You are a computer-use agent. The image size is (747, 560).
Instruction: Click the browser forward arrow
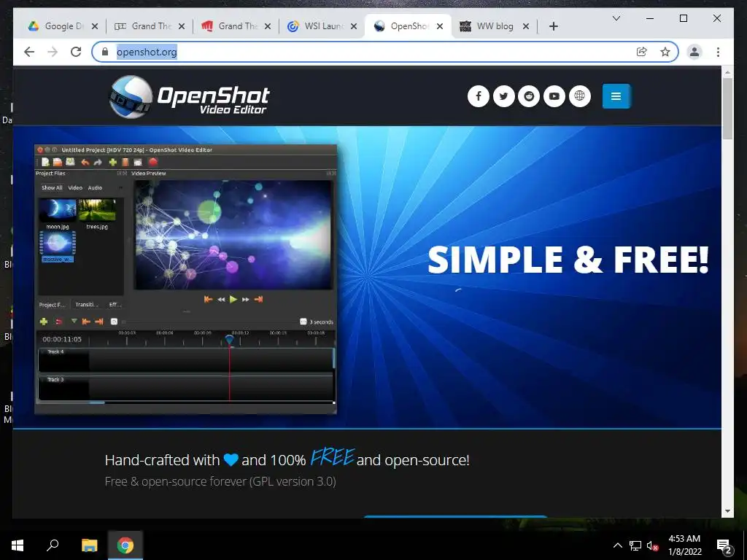(53, 52)
